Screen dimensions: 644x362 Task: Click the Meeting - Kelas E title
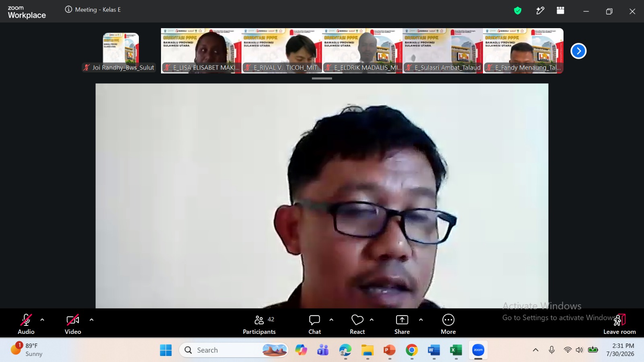pyautogui.click(x=98, y=10)
